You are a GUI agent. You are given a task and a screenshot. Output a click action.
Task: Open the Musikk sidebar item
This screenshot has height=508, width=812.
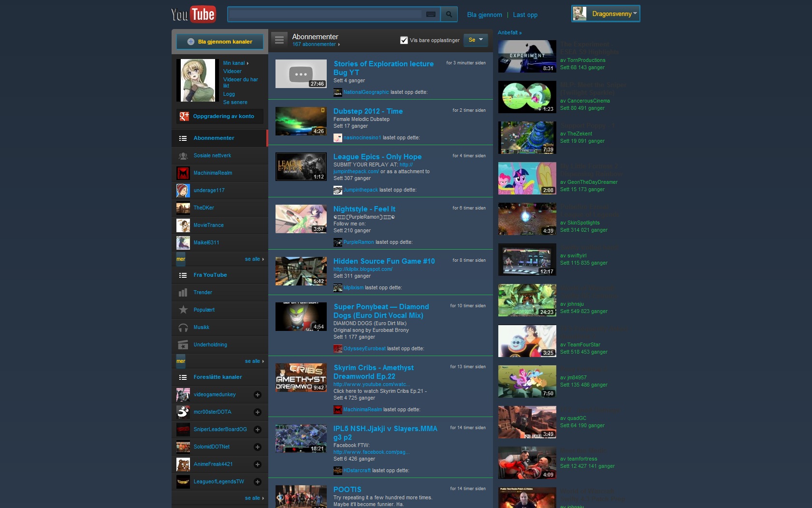pos(220,328)
